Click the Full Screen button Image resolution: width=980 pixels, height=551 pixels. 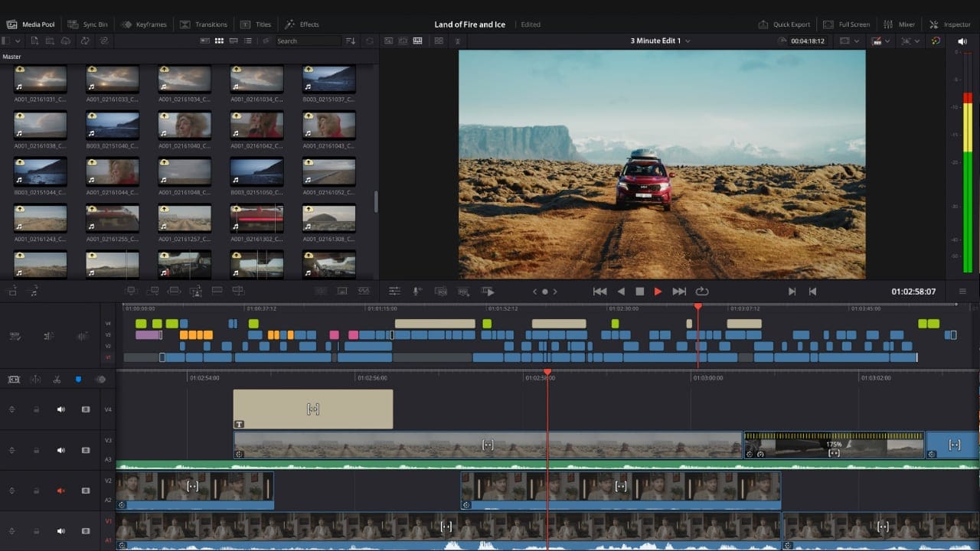pyautogui.click(x=847, y=24)
